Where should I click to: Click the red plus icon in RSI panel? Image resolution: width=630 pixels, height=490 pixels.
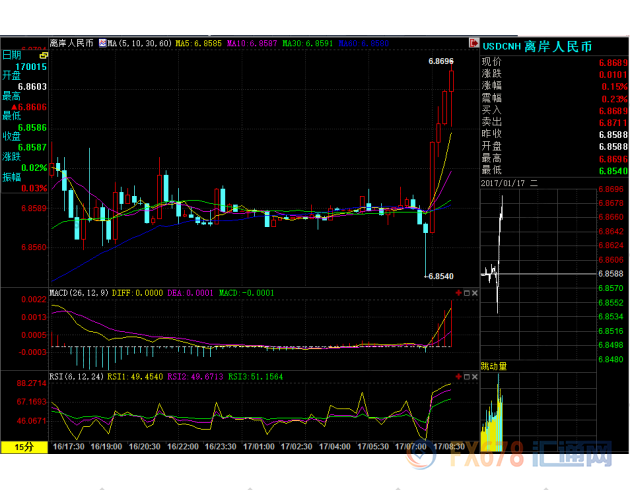(x=458, y=376)
